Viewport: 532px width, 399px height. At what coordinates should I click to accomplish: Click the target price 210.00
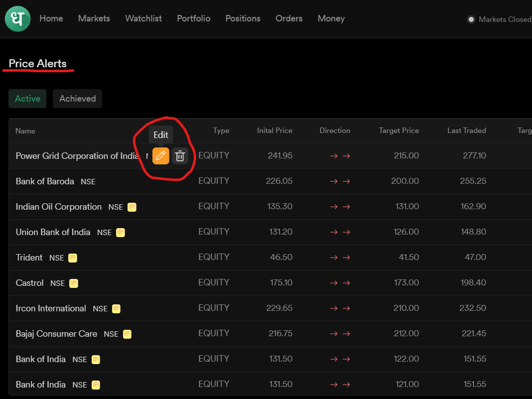[x=406, y=308]
